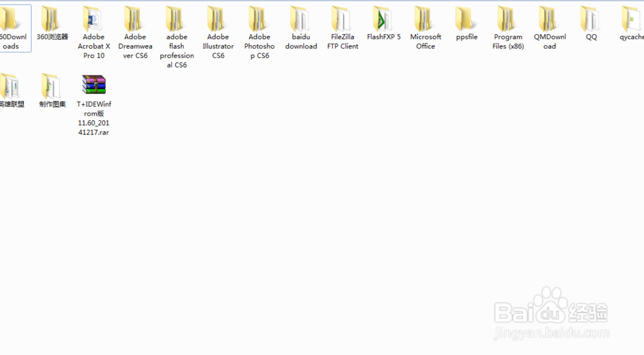Select the Adobe Photoshop CS6 folder
The width and height of the screenshot is (644, 355).
(259, 19)
